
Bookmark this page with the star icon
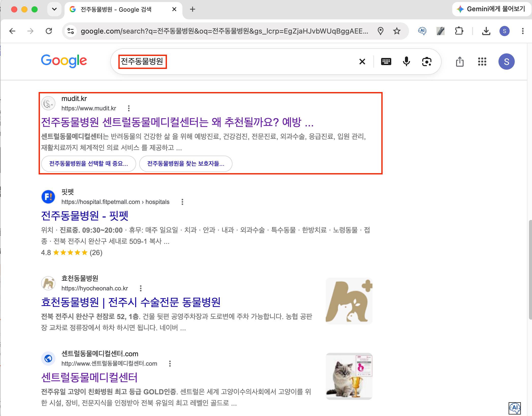tap(397, 31)
